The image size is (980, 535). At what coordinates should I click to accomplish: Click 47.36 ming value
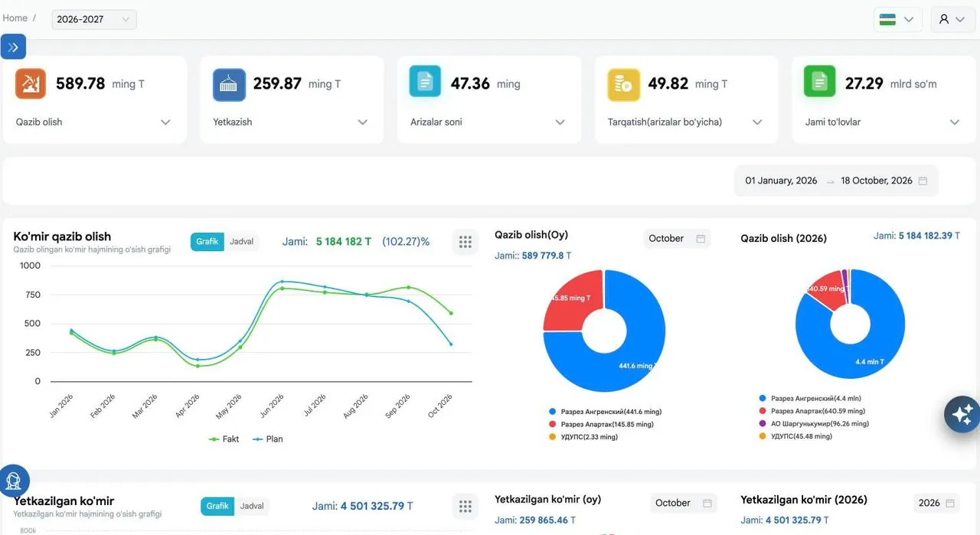485,84
